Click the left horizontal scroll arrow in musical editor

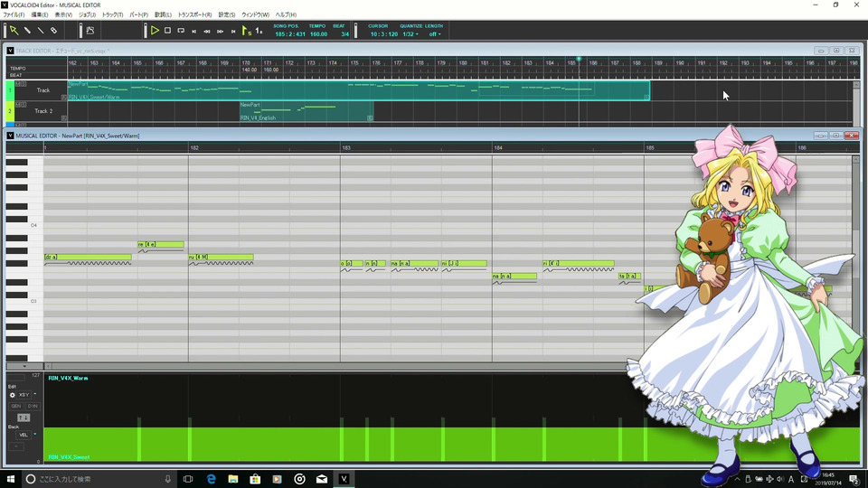(x=48, y=366)
